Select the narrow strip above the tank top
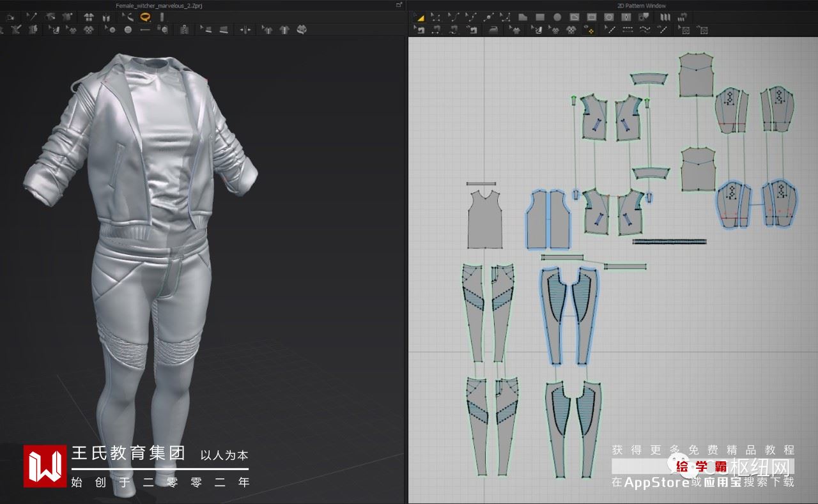The width and height of the screenshot is (818, 504). 481,184
